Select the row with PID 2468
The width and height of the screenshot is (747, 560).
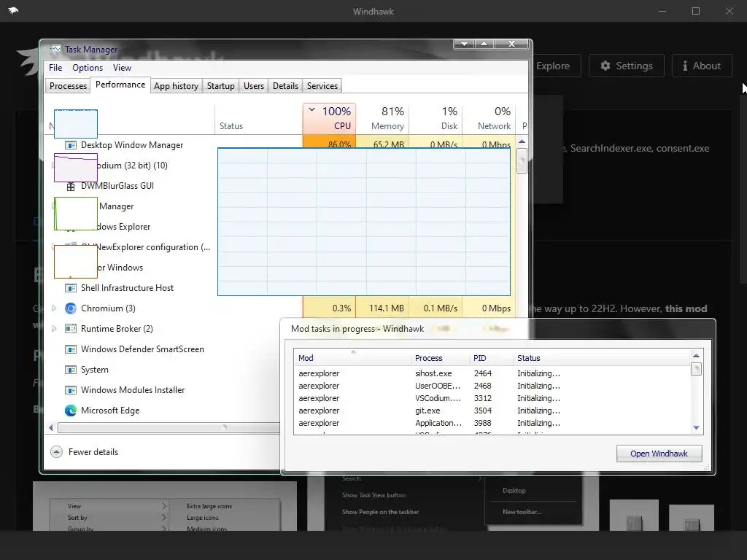tap(492, 386)
